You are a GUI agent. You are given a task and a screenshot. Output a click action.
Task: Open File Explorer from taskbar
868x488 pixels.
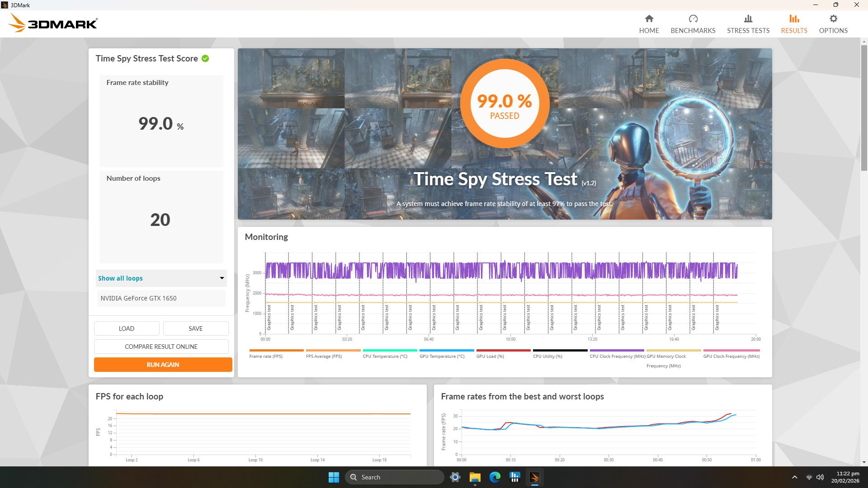tap(475, 477)
